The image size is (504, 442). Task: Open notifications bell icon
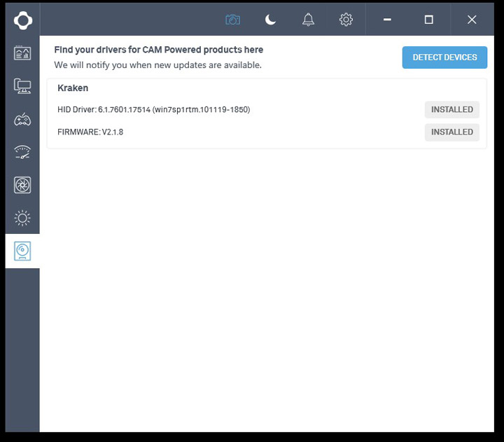pos(308,20)
